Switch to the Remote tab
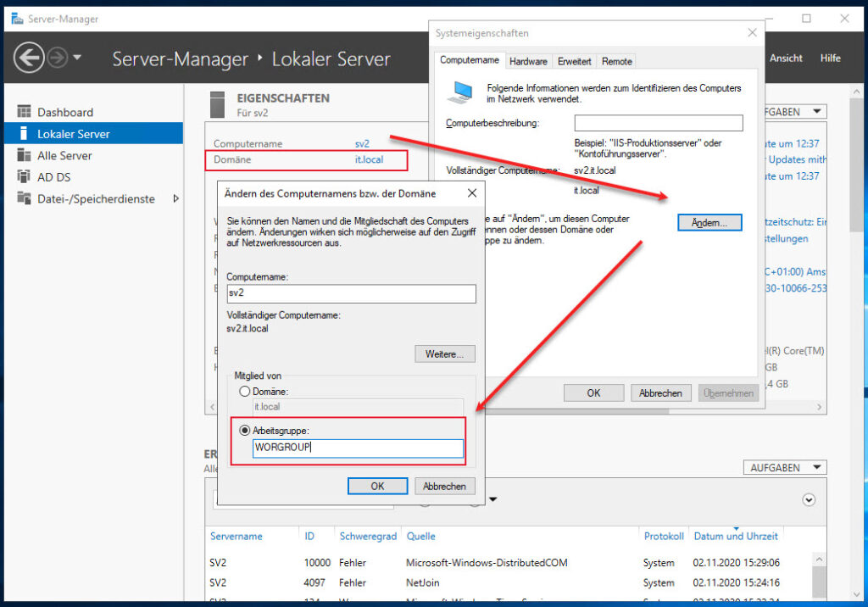The image size is (868, 607). tap(617, 62)
